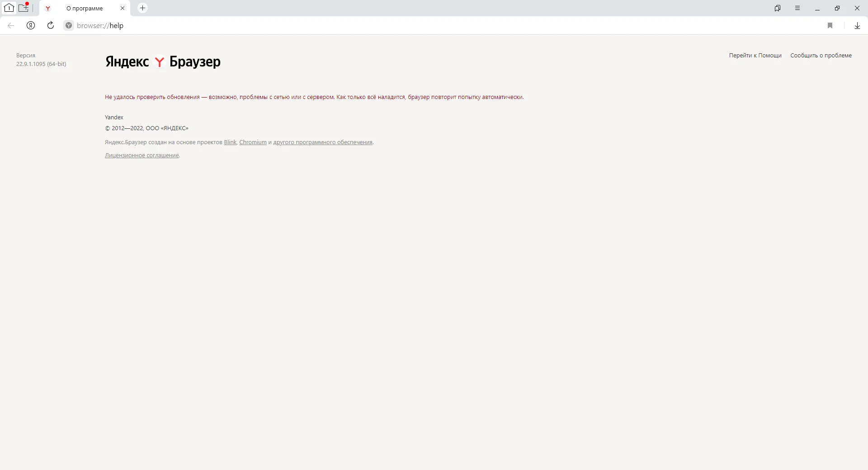The height and width of the screenshot is (470, 868).
Task: Open the browser hamburger menu
Action: [x=797, y=8]
